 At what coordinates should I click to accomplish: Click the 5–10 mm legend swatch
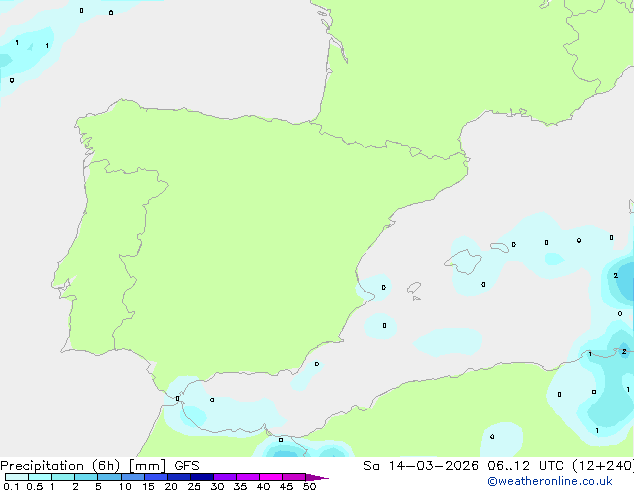[109, 477]
